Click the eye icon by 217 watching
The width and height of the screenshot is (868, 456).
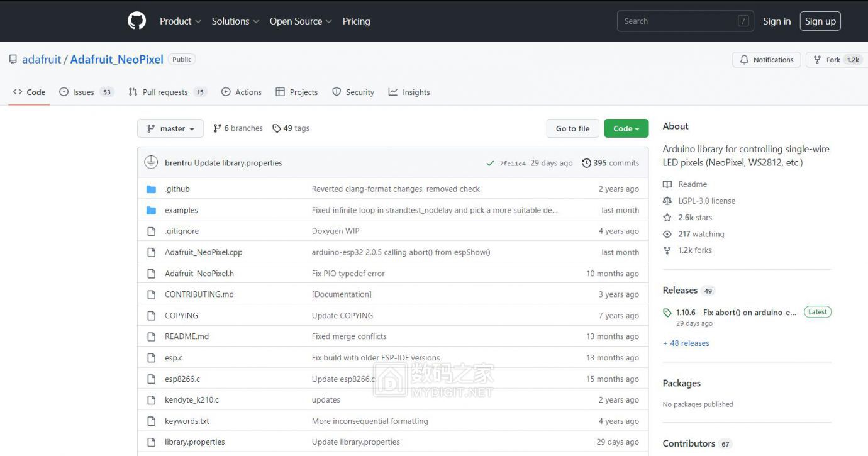(x=667, y=234)
